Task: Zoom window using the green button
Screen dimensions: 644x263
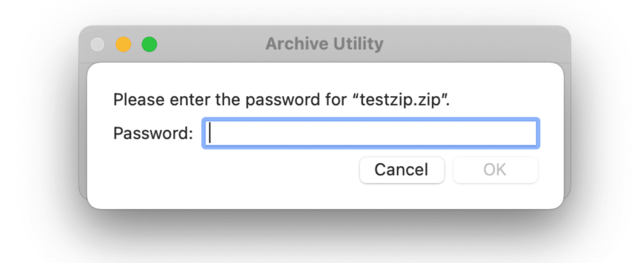Action: [149, 45]
